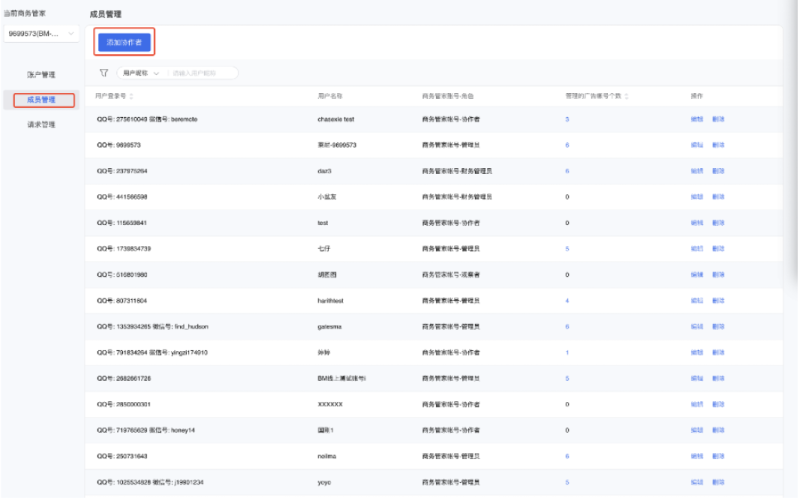Sort by 用户登录号 column arrows

pos(132,96)
